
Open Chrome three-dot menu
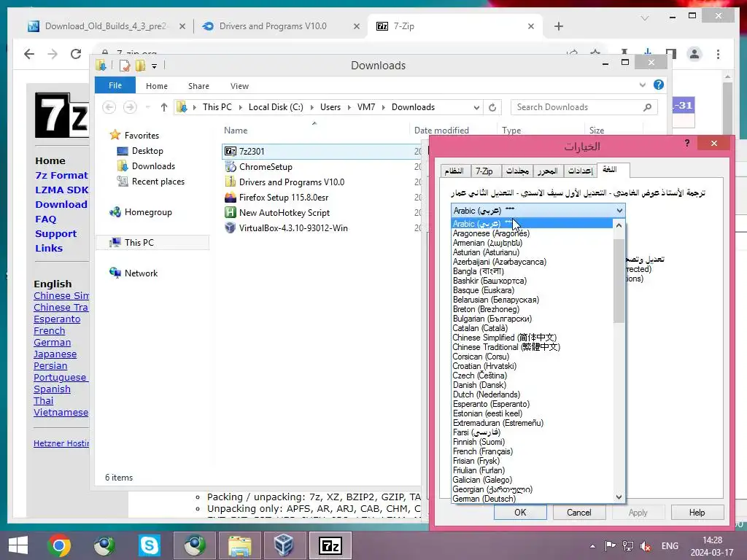click(x=718, y=54)
